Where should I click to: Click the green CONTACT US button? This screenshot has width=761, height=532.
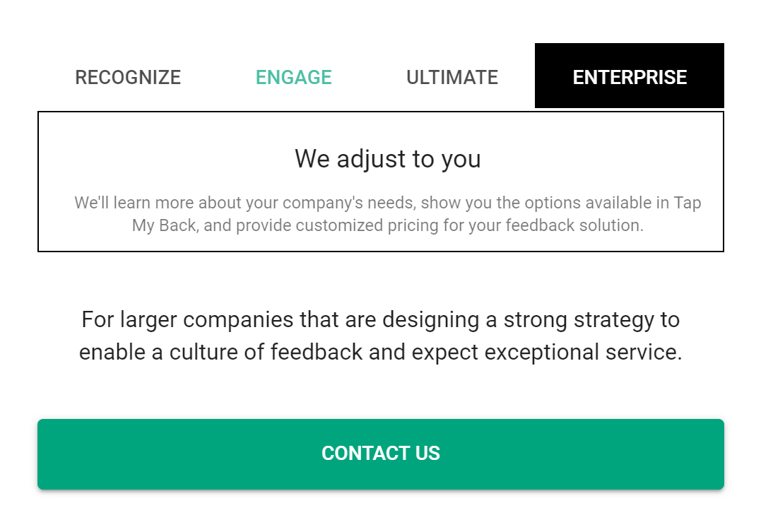pos(381,454)
